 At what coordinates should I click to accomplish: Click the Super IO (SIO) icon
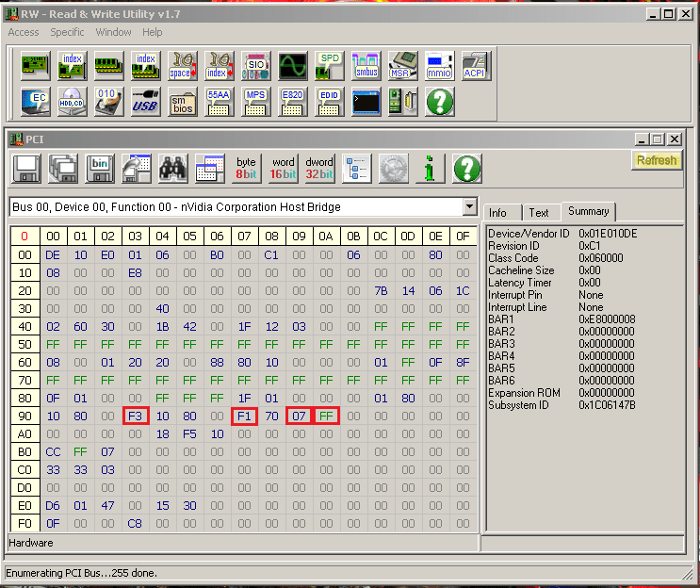coord(255,65)
